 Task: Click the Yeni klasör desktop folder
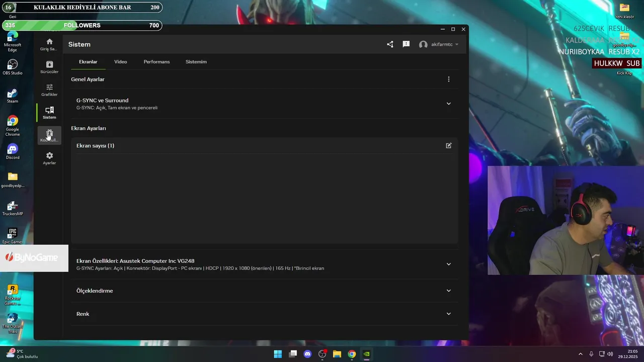[x=624, y=11]
